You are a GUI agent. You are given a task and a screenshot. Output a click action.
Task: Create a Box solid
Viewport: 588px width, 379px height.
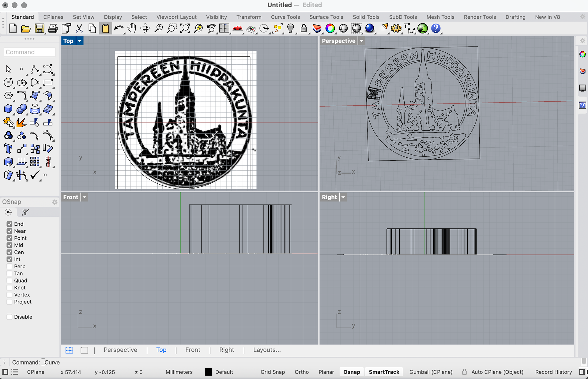coord(8,109)
